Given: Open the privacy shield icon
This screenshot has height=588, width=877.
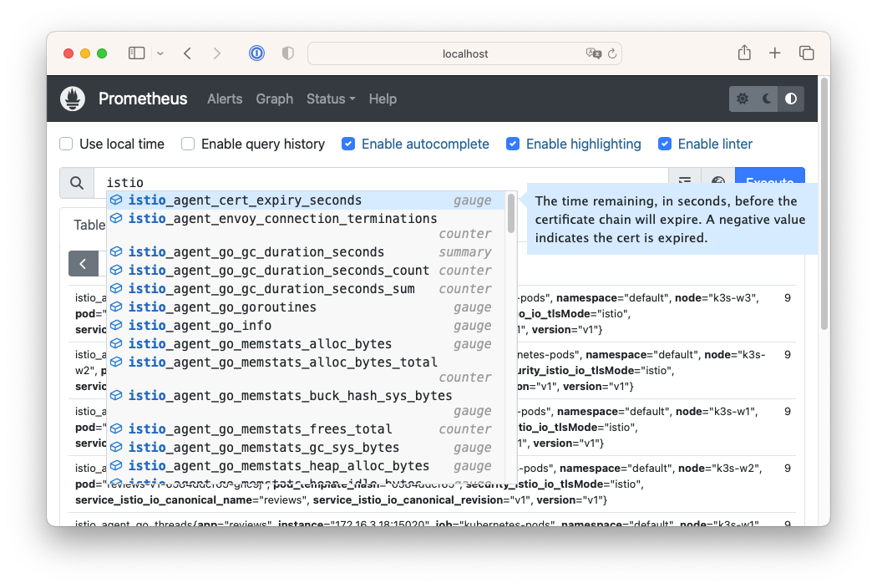Looking at the screenshot, I should [x=287, y=53].
